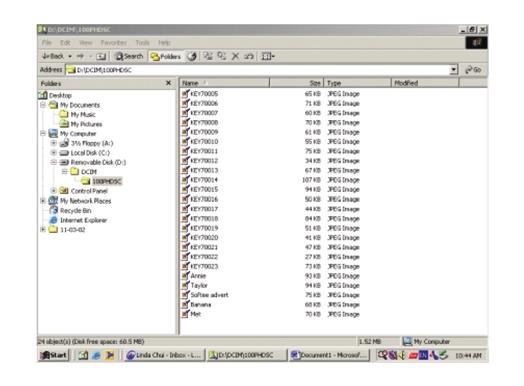This screenshot has height=386, width=524.
Task: Toggle the Folders pane toolbar button
Action: [x=166, y=56]
